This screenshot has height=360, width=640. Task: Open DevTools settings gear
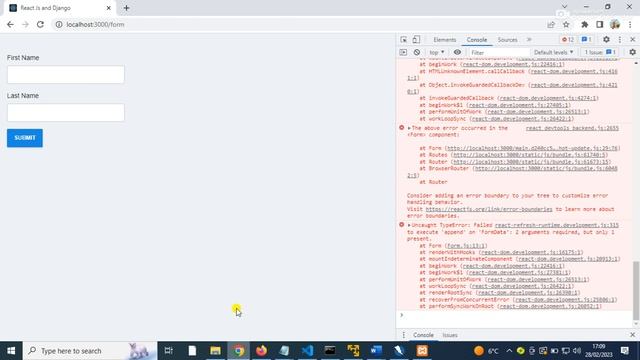[x=606, y=40]
